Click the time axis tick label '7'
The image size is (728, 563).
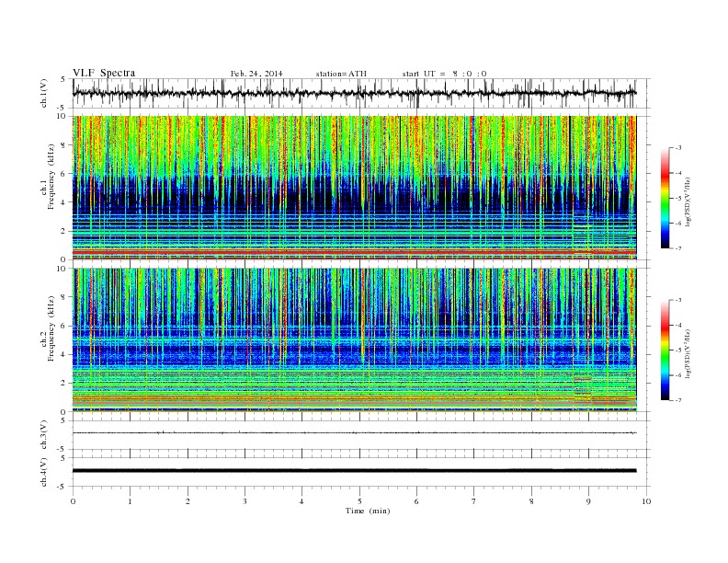[474, 501]
